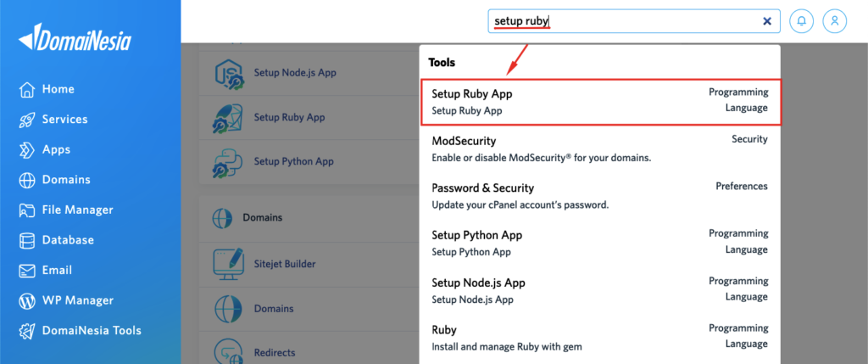868x364 pixels.
Task: Open the Sitejet Builder icon
Action: (x=229, y=264)
